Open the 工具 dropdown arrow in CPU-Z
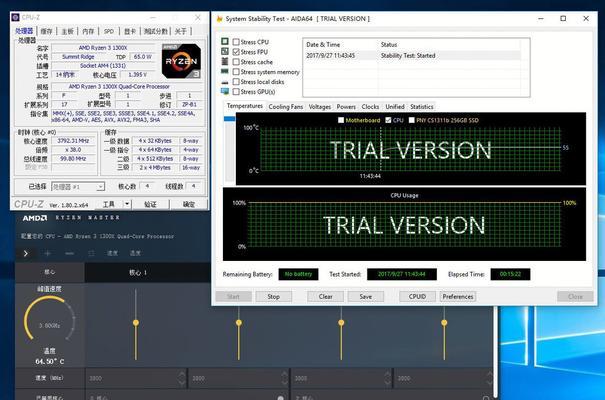Screen dimensions: 605x400 [x=127, y=204]
